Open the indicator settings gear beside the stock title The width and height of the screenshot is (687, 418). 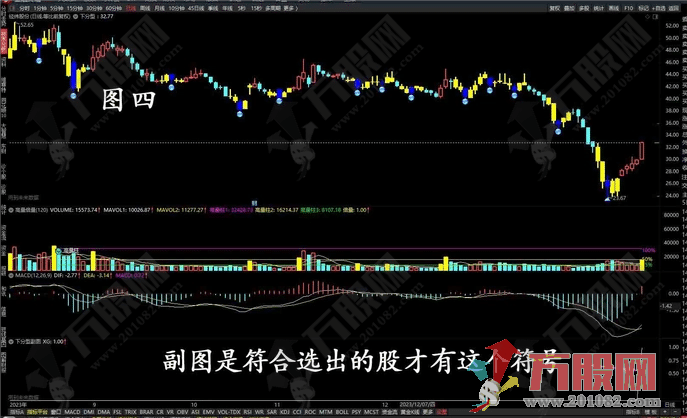[75, 16]
